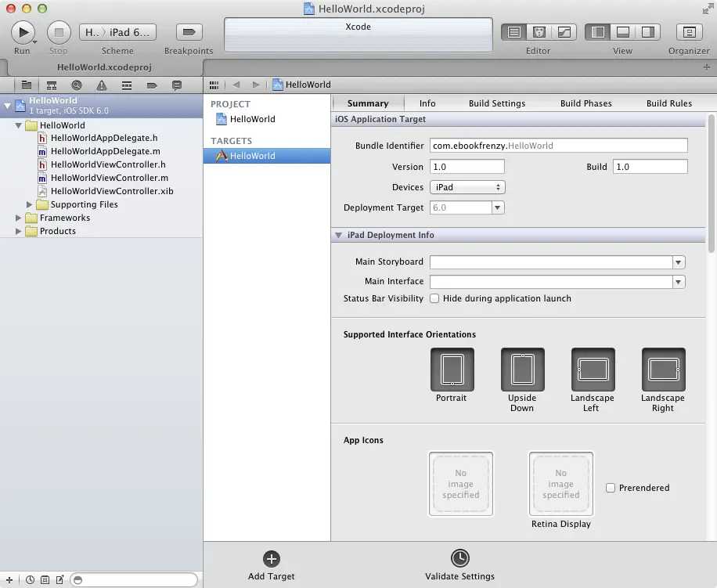The width and height of the screenshot is (717, 588).
Task: Toggle the Landscape Left orientation button
Action: point(593,370)
